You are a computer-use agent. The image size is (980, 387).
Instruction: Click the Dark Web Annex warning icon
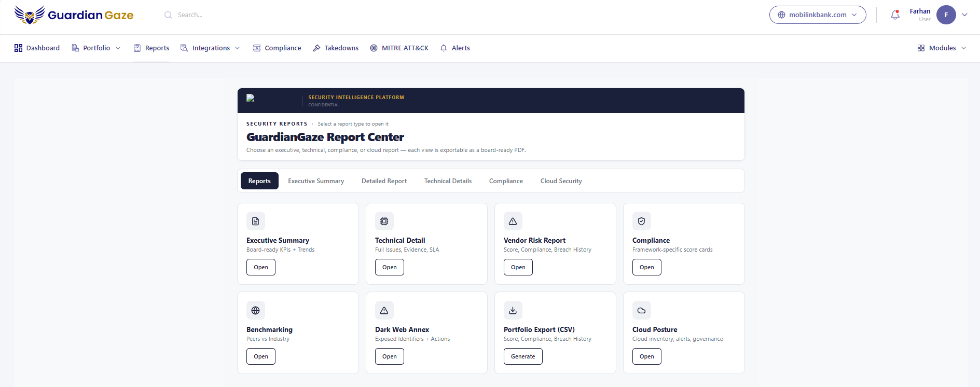click(x=384, y=311)
